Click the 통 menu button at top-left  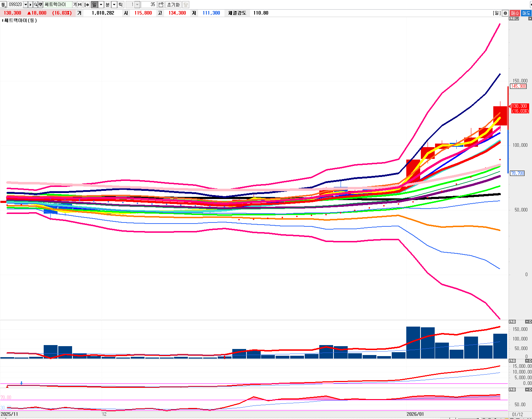pyautogui.click(x=4, y=5)
